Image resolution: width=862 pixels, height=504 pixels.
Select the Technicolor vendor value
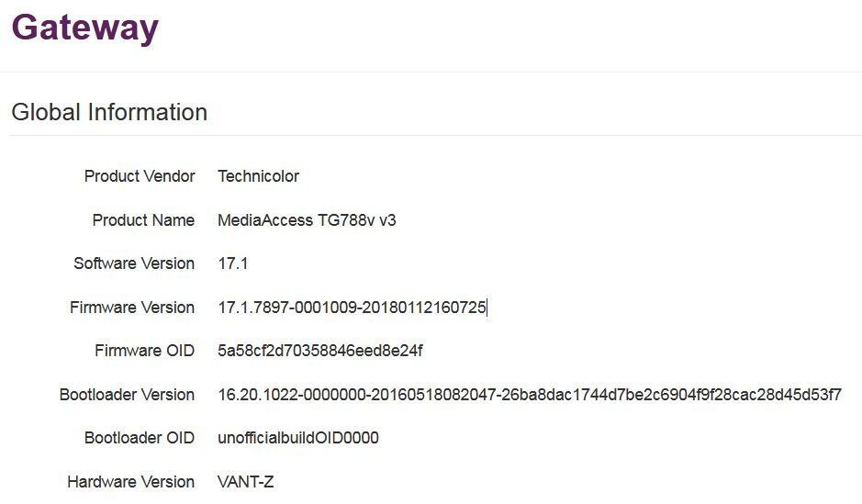(x=258, y=176)
